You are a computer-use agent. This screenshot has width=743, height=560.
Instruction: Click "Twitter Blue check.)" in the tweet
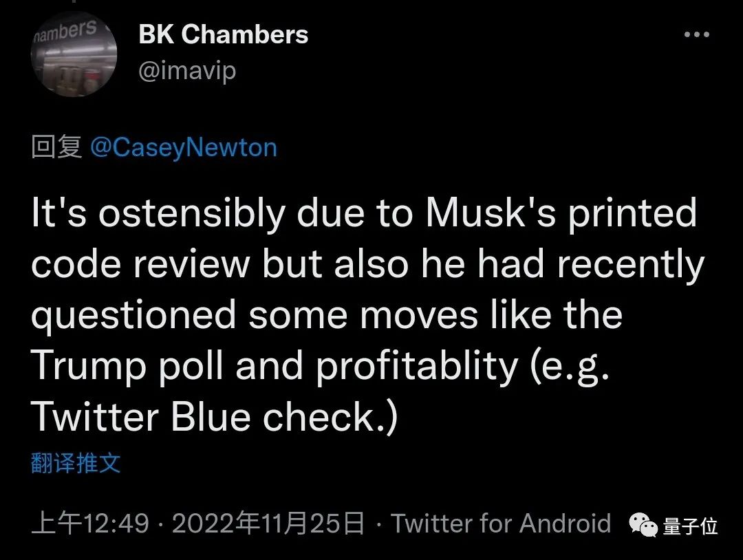pos(215,416)
